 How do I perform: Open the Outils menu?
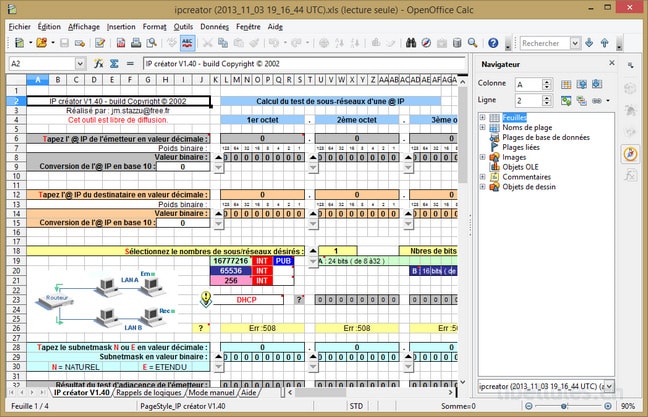pyautogui.click(x=183, y=27)
